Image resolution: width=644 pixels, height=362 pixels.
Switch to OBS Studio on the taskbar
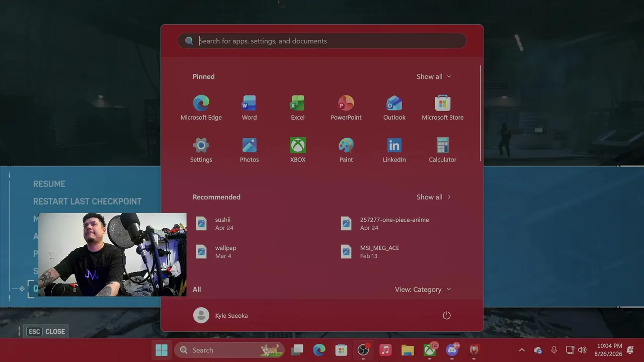363,350
